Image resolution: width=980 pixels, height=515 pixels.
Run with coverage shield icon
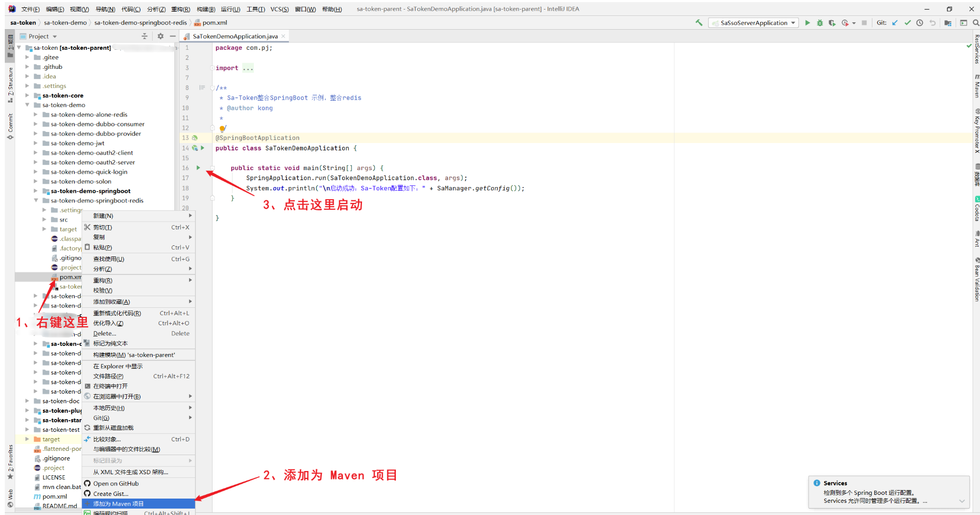click(832, 23)
